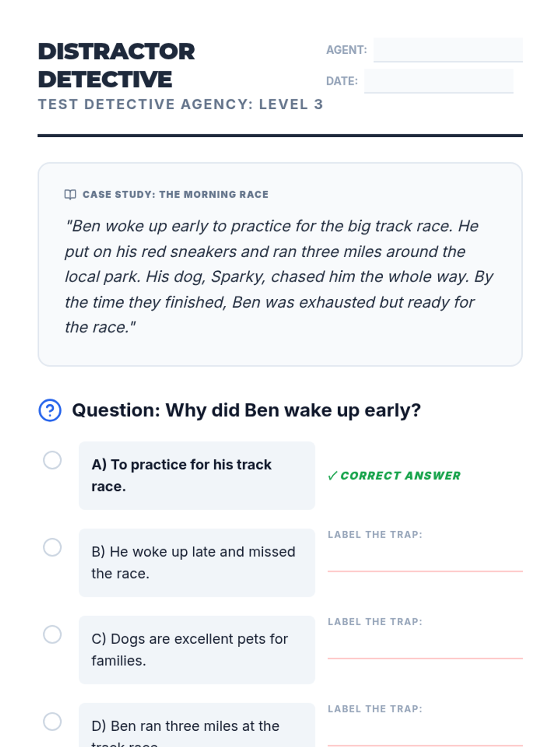Click 'Why did Ben wake up early?' heading
560x747 pixels.
[246, 410]
